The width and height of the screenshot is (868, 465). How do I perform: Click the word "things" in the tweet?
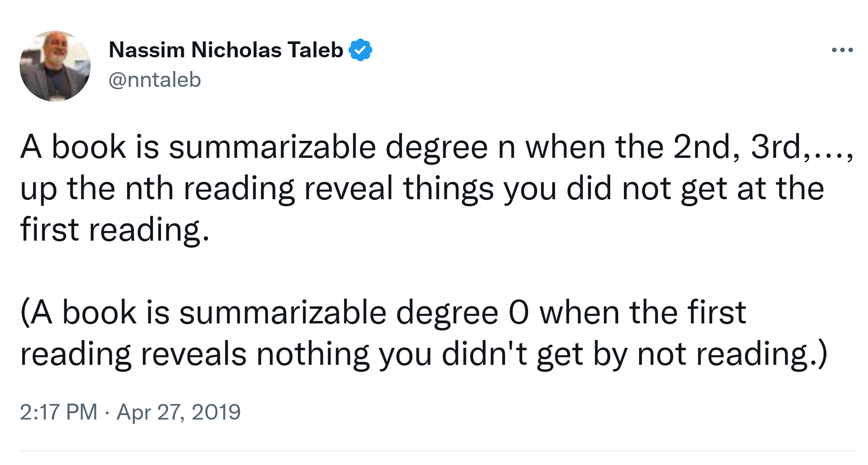[x=448, y=189]
